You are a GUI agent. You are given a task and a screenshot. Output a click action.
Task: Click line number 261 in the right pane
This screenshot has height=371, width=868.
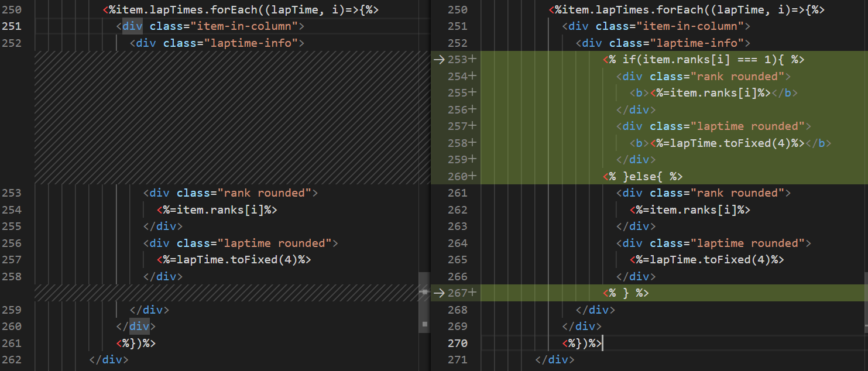(458, 193)
